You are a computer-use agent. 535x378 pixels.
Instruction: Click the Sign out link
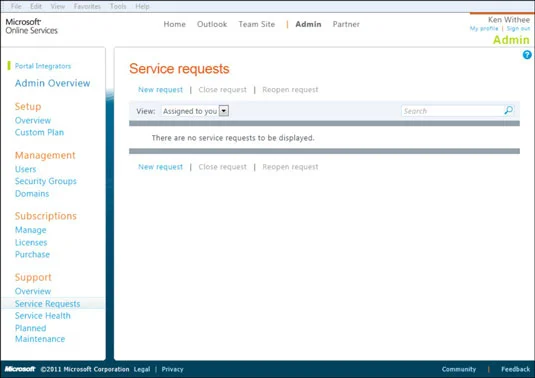518,29
